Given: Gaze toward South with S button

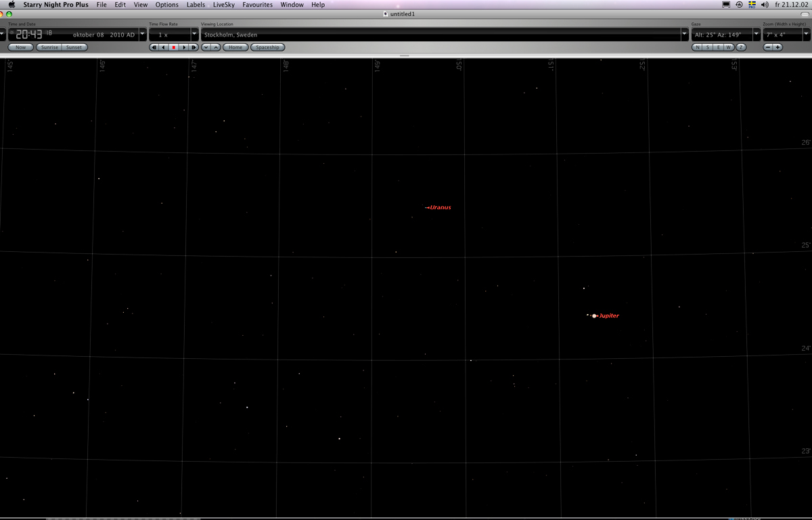Looking at the screenshot, I should [x=707, y=47].
